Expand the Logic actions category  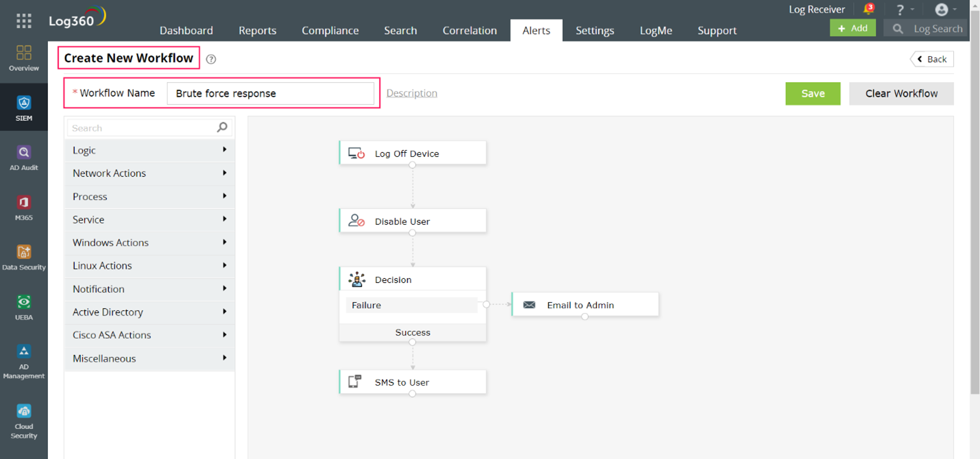[149, 150]
